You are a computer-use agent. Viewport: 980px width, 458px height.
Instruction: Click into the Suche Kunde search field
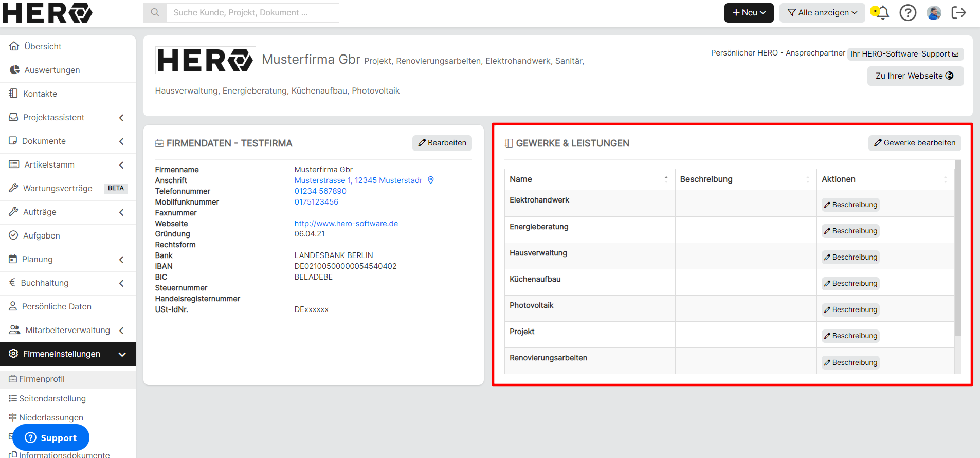click(252, 12)
